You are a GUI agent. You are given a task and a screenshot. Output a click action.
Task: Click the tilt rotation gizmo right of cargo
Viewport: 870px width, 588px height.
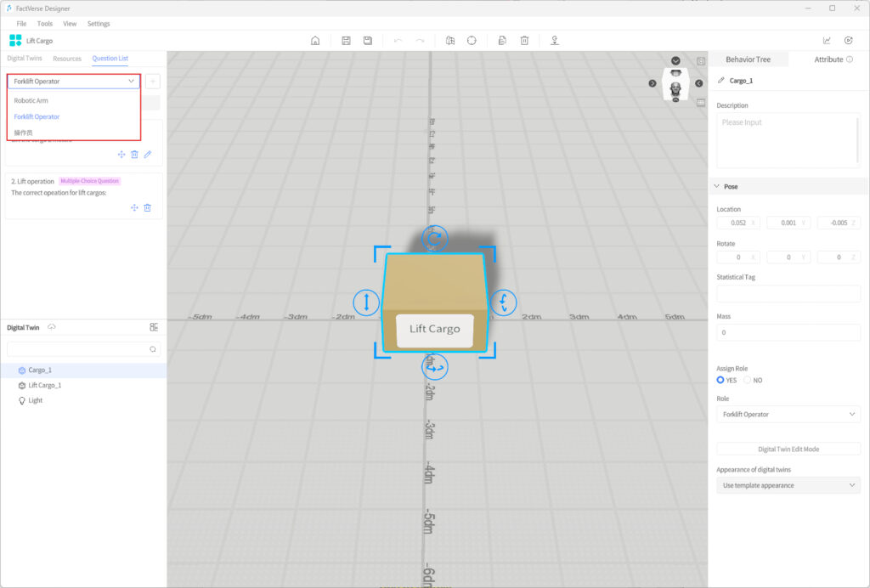[503, 302]
